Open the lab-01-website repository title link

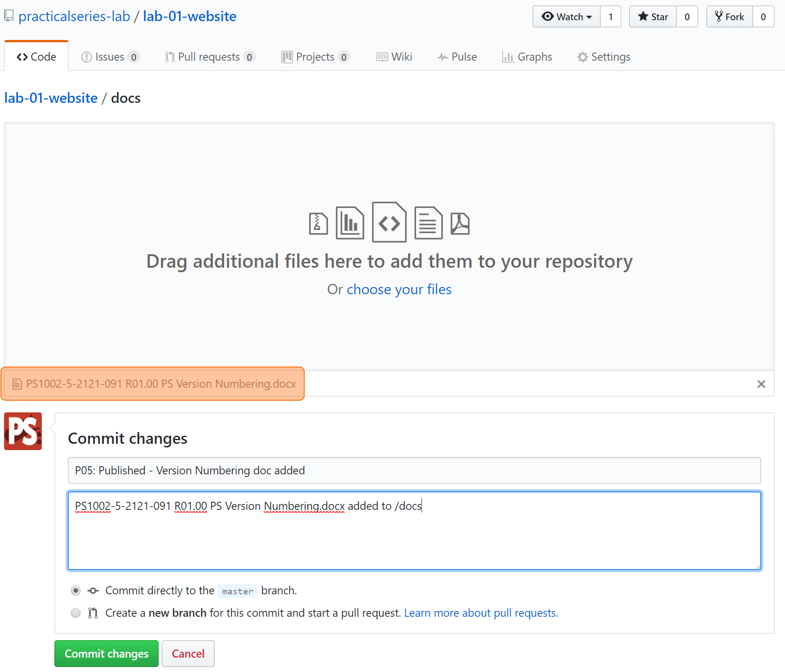(x=190, y=16)
